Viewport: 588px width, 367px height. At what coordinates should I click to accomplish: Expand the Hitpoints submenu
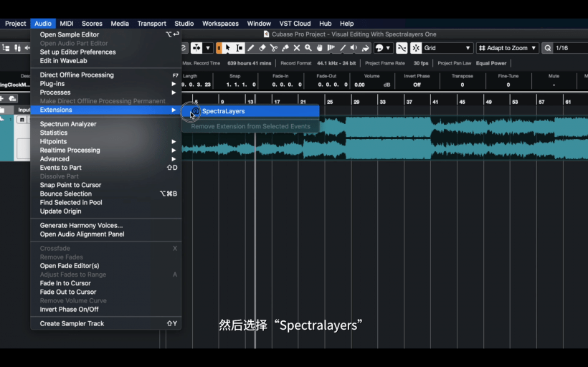point(107,141)
